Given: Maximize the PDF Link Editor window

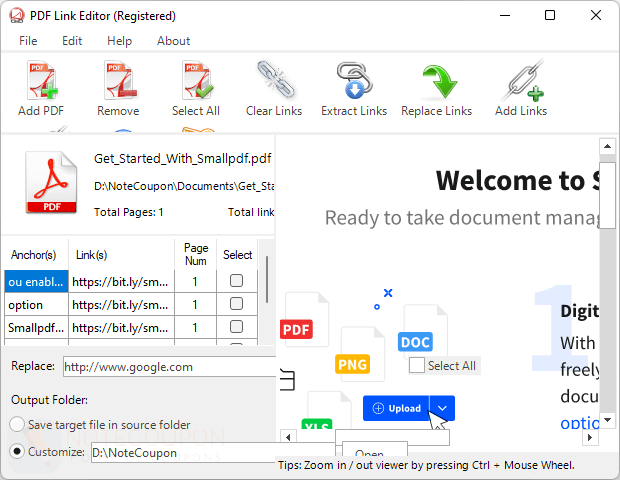Looking at the screenshot, I should pos(550,15).
